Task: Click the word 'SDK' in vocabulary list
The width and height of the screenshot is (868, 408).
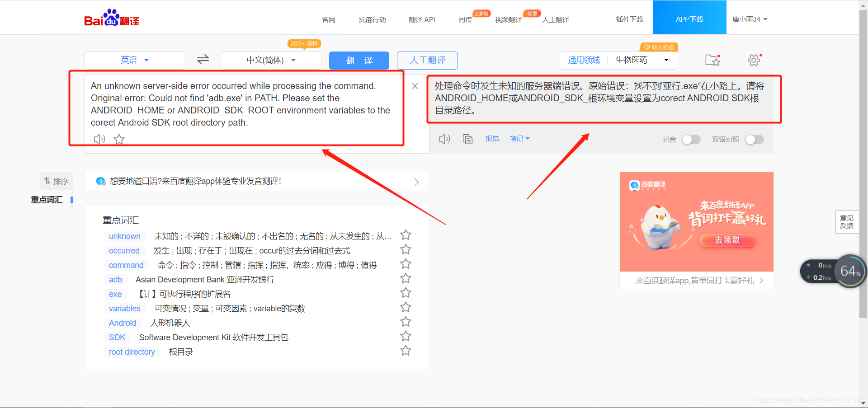Action: coord(117,338)
